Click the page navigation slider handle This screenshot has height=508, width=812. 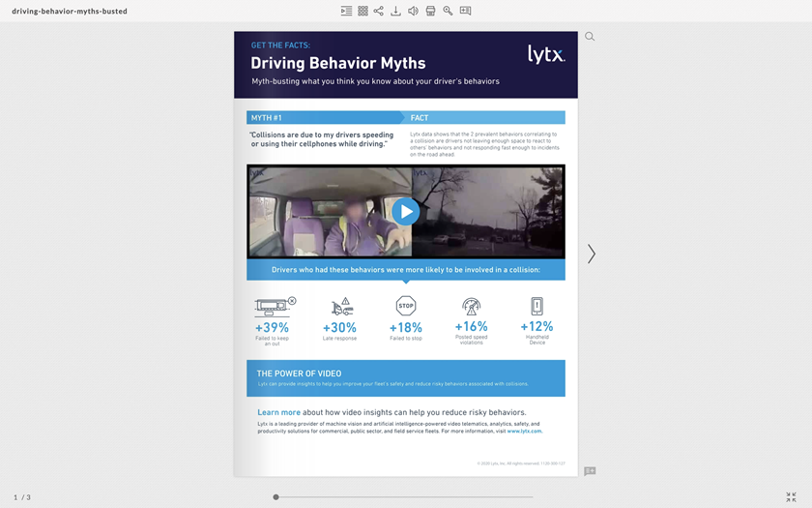coord(275,497)
